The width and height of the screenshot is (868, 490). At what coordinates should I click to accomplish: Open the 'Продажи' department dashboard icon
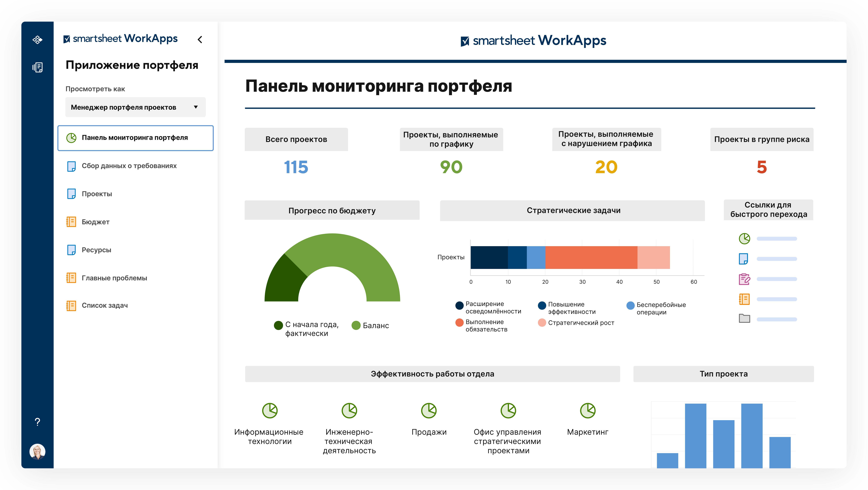click(429, 411)
